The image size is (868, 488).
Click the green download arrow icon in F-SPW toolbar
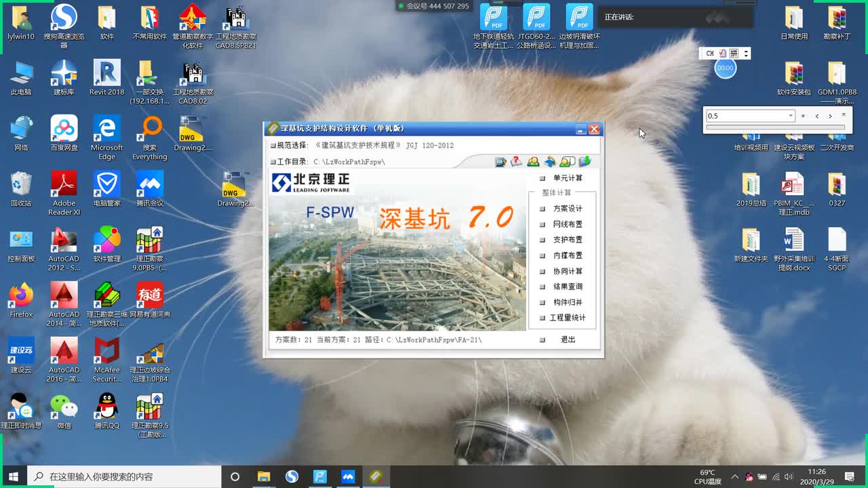click(585, 161)
